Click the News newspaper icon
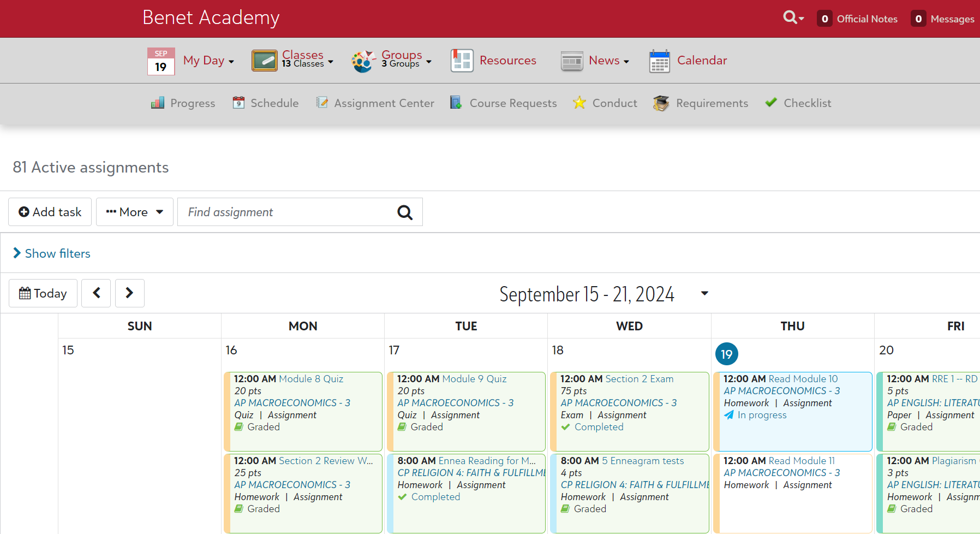The height and width of the screenshot is (534, 980). coord(572,61)
